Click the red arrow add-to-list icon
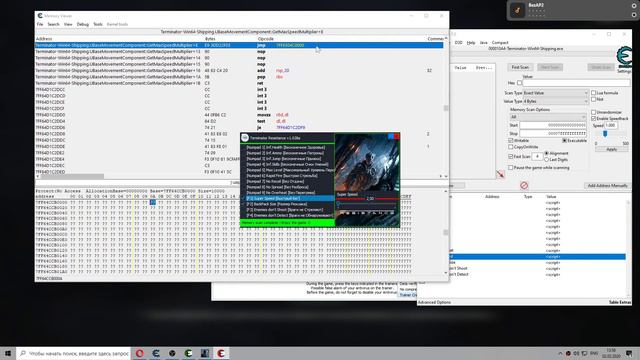This screenshot has height=360, width=640. [500, 174]
